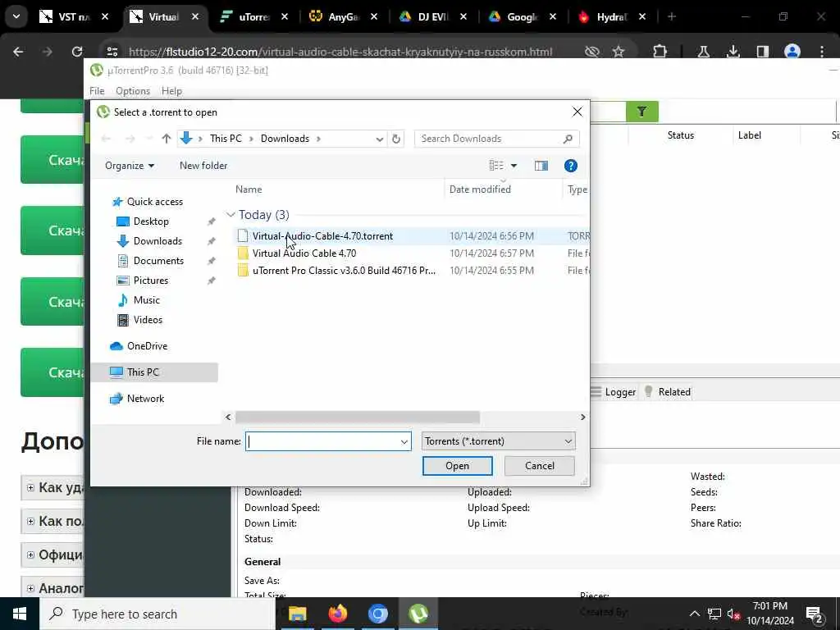Click Downloads in breadcrumb path
The height and width of the screenshot is (630, 840).
[x=285, y=138]
